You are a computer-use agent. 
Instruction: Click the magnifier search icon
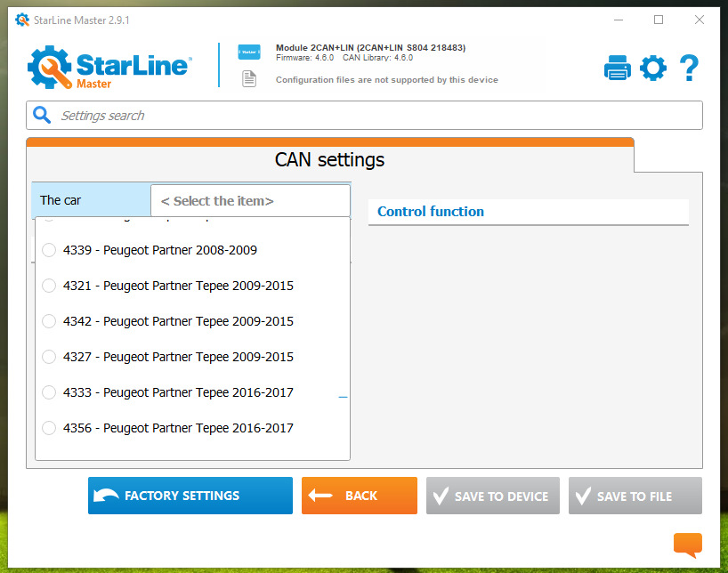pos(42,115)
